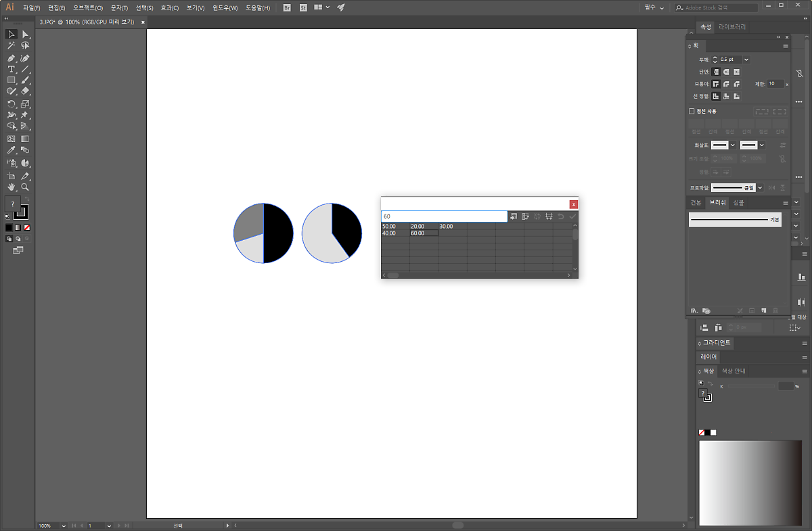Viewport: 812px width, 531px height.
Task: Open the 효과(C) menu
Action: pyautogui.click(x=170, y=8)
